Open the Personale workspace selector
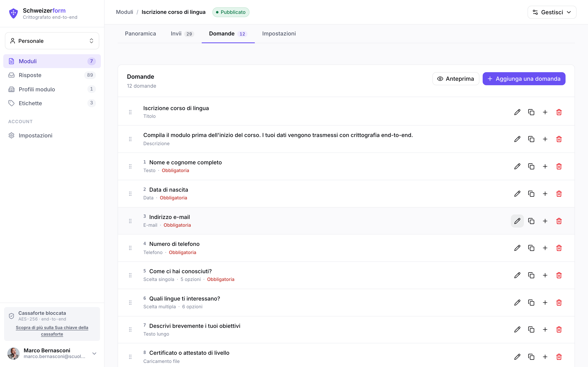This screenshot has height=367, width=588. click(x=52, y=41)
